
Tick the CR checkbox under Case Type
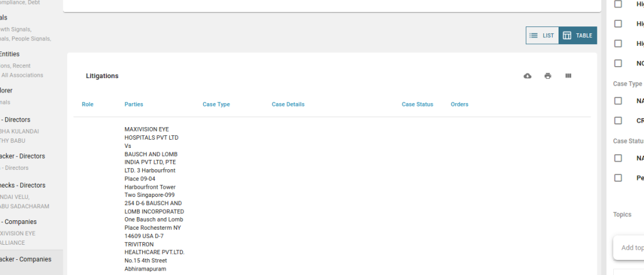click(x=618, y=120)
